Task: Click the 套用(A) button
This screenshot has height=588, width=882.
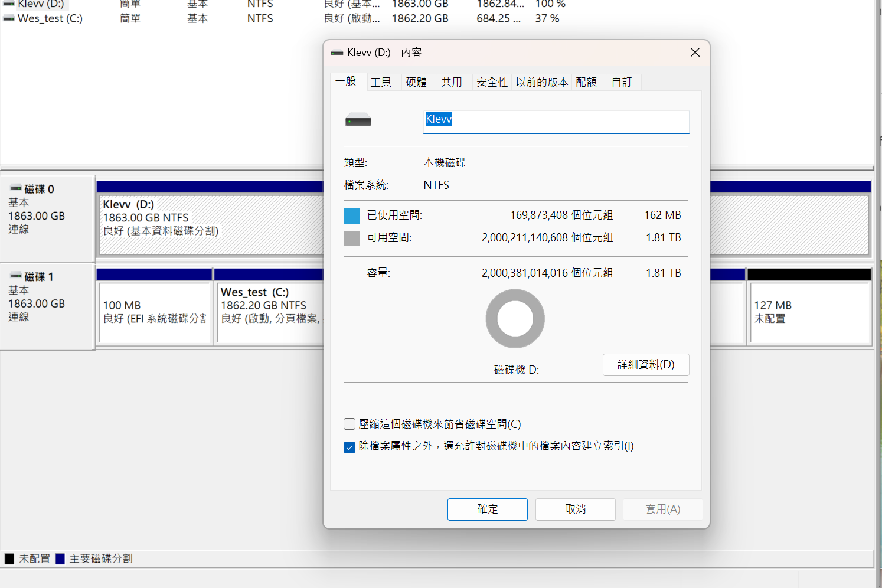Action: click(x=662, y=509)
